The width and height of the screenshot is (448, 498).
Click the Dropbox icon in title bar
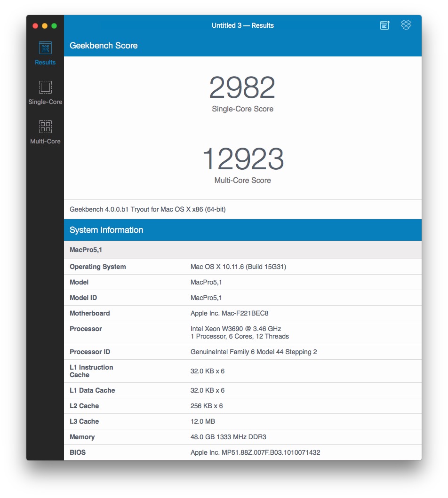click(406, 25)
